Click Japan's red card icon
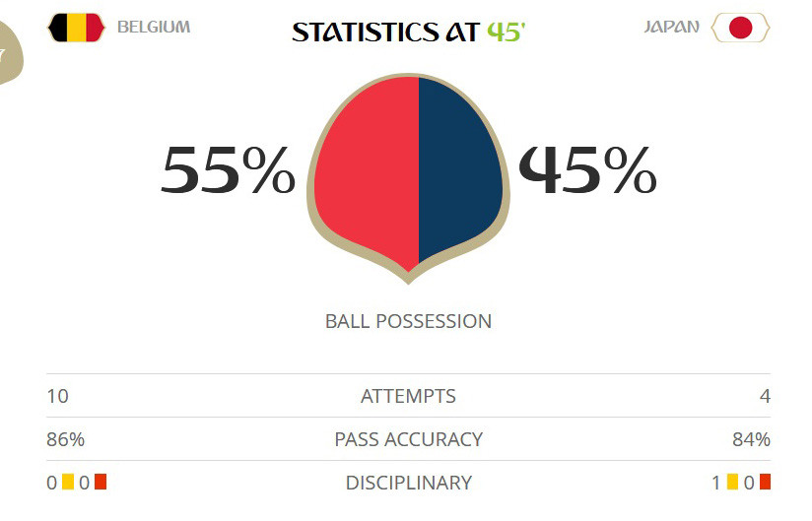This screenshot has height=521, width=812. coord(765,483)
